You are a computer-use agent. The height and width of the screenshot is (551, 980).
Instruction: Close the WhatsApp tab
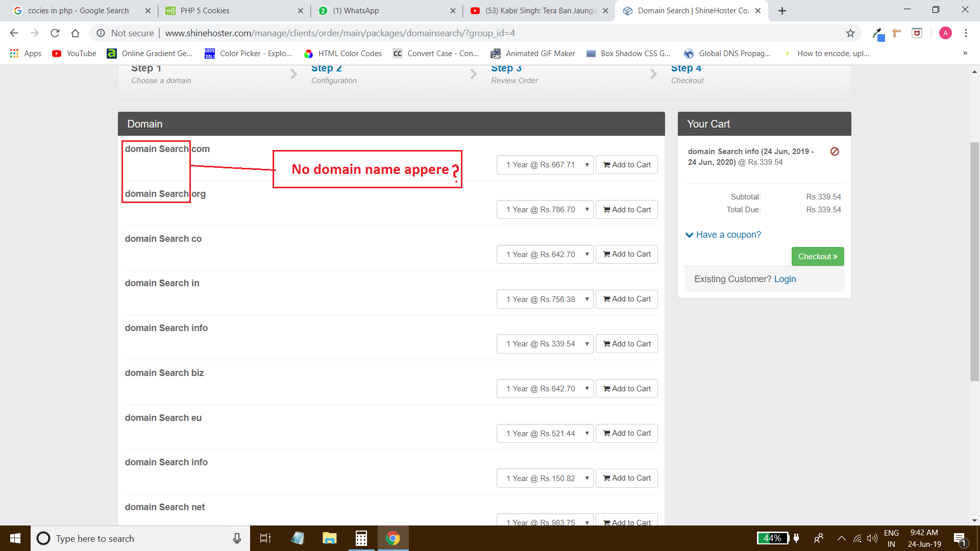click(453, 11)
